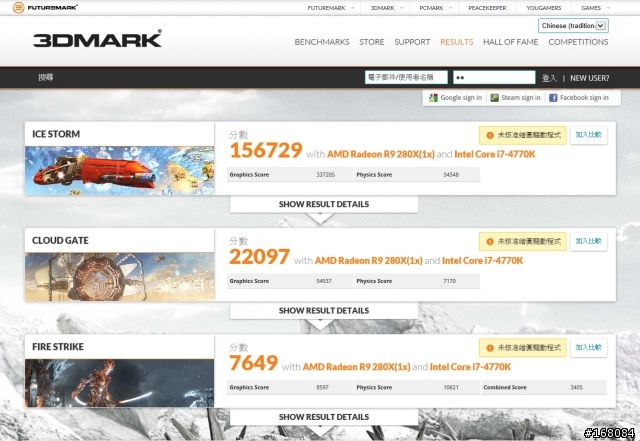Open the BENCHMARKS menu

tap(322, 42)
